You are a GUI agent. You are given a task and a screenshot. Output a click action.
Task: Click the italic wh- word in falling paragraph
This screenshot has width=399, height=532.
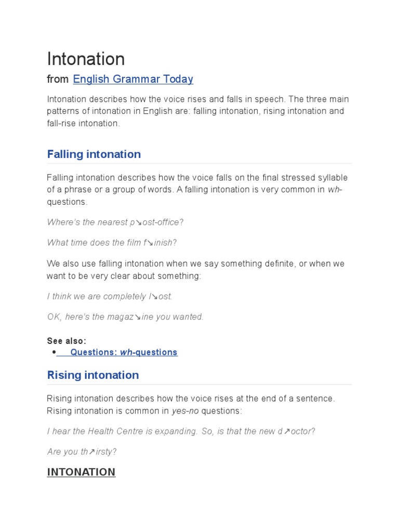click(335, 189)
